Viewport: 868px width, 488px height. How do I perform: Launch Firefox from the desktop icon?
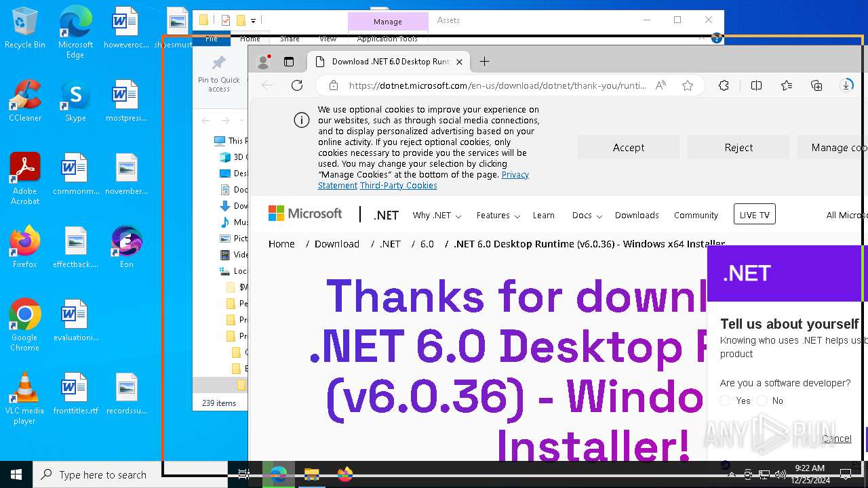[25, 247]
